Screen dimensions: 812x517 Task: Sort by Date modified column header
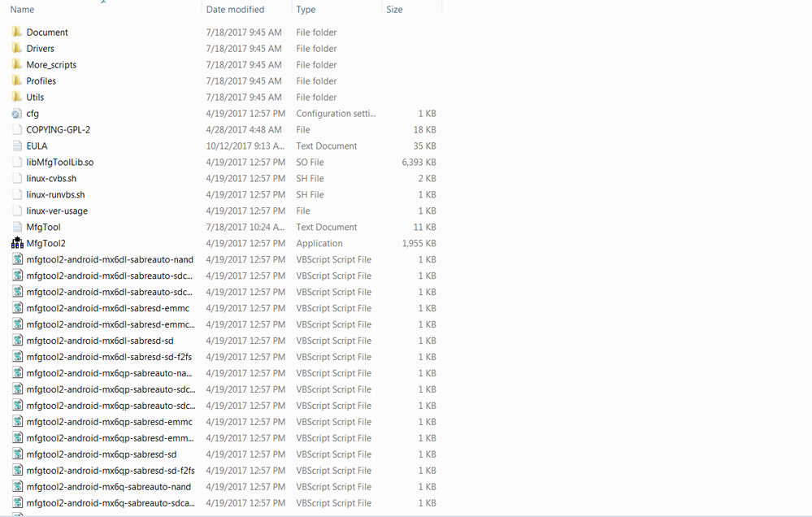click(x=235, y=9)
